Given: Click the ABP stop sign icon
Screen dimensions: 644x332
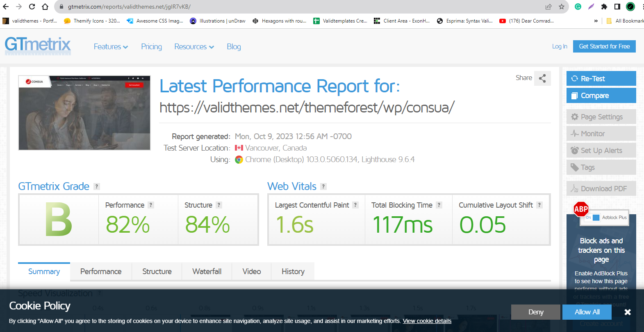Looking at the screenshot, I should [581, 209].
